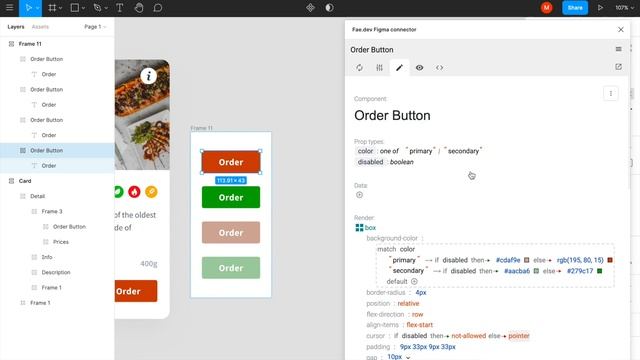Select the Frame tool
640x360 pixels.
(x=52, y=8)
